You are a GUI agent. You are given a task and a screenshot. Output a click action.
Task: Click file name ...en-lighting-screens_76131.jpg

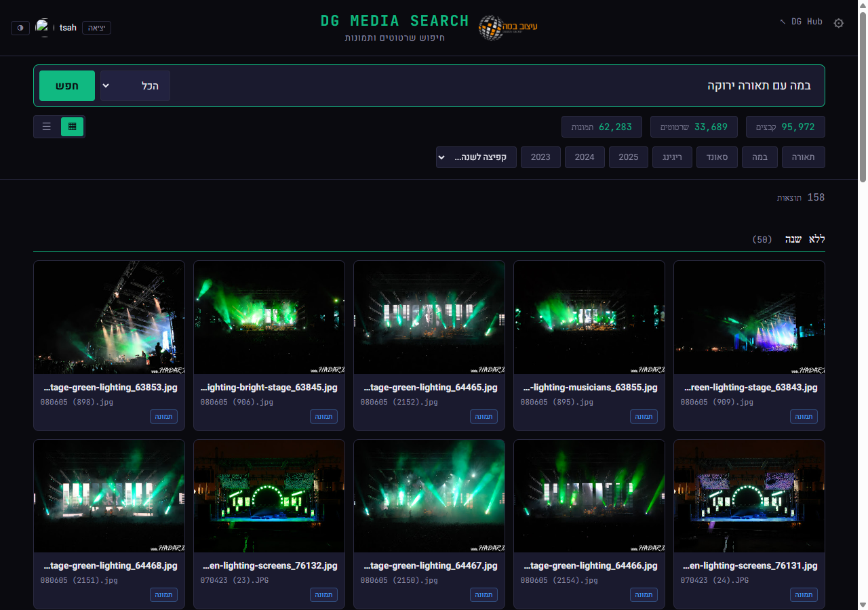749,566
